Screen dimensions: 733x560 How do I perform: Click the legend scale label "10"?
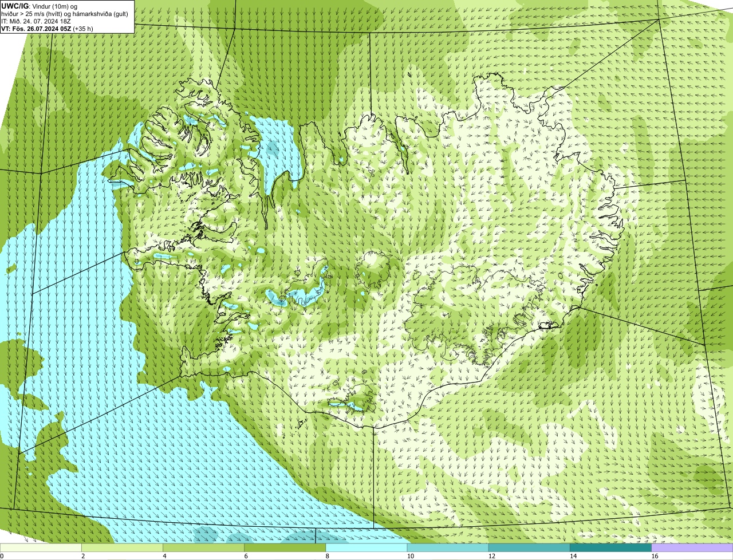coord(411,556)
